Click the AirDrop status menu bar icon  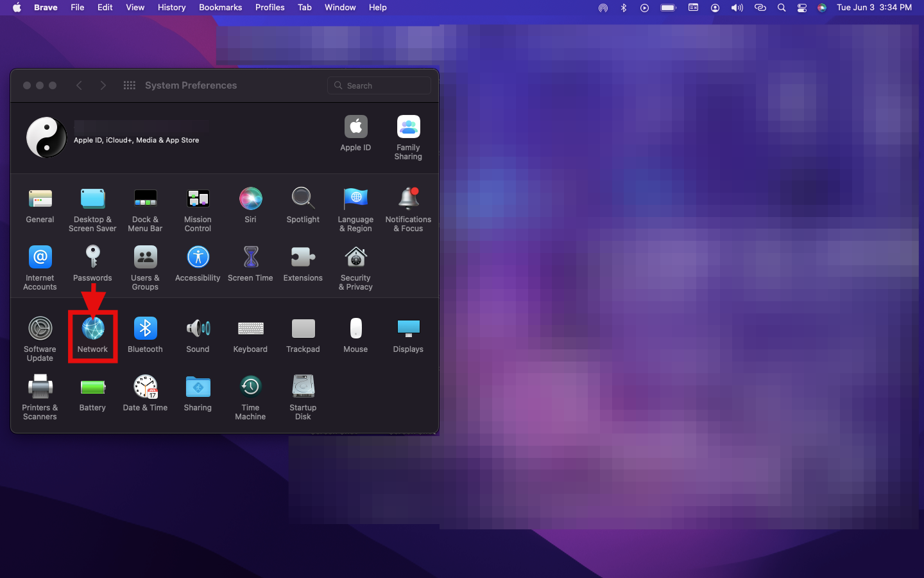pyautogui.click(x=603, y=8)
